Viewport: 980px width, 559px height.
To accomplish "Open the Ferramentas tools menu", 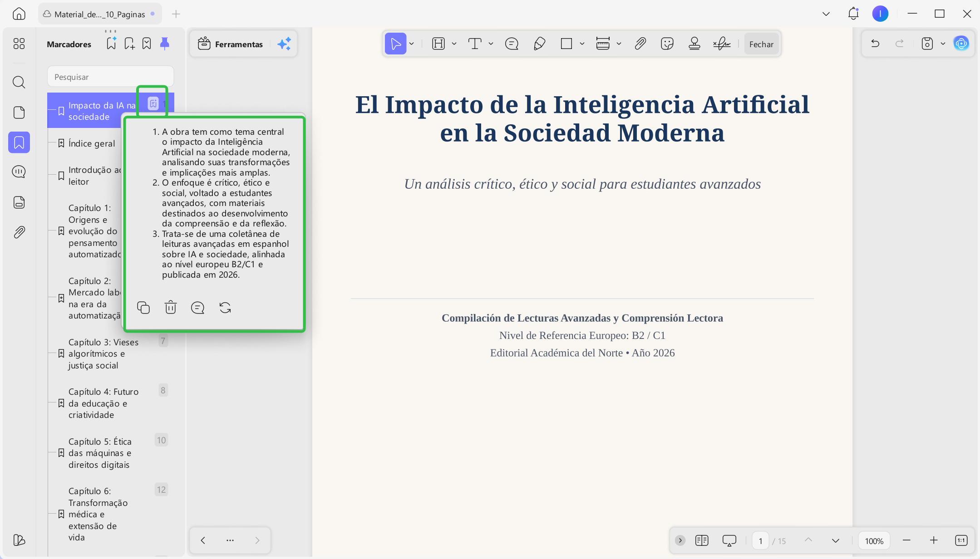I will [230, 44].
